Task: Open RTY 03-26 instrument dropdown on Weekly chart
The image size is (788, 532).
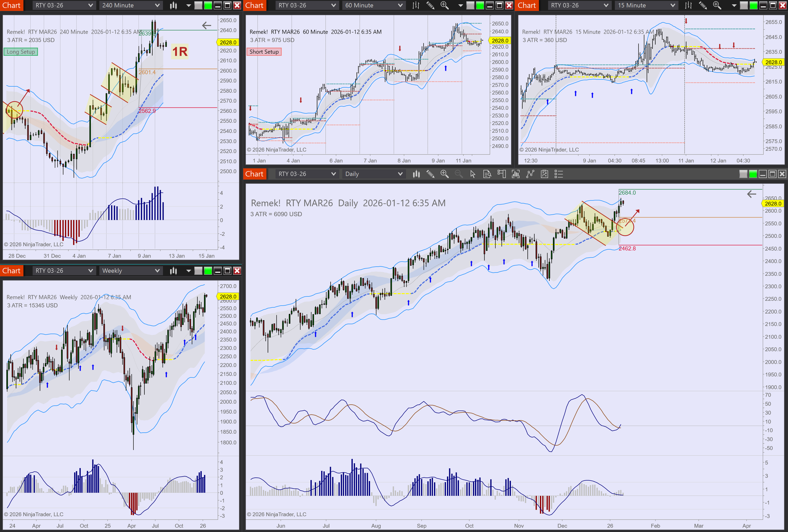Action: click(90, 271)
